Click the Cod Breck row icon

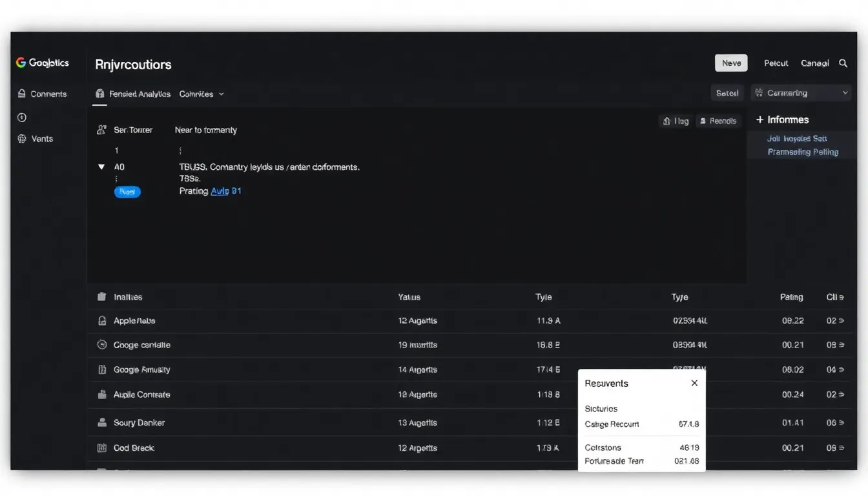coord(102,448)
